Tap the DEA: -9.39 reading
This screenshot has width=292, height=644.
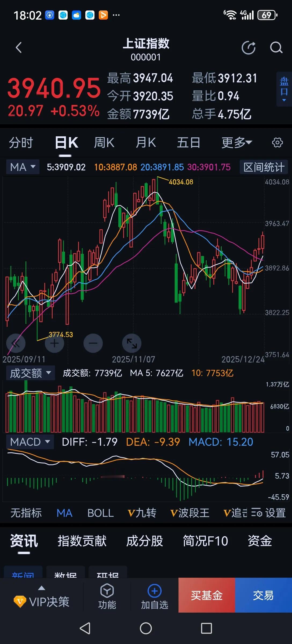pos(153,442)
